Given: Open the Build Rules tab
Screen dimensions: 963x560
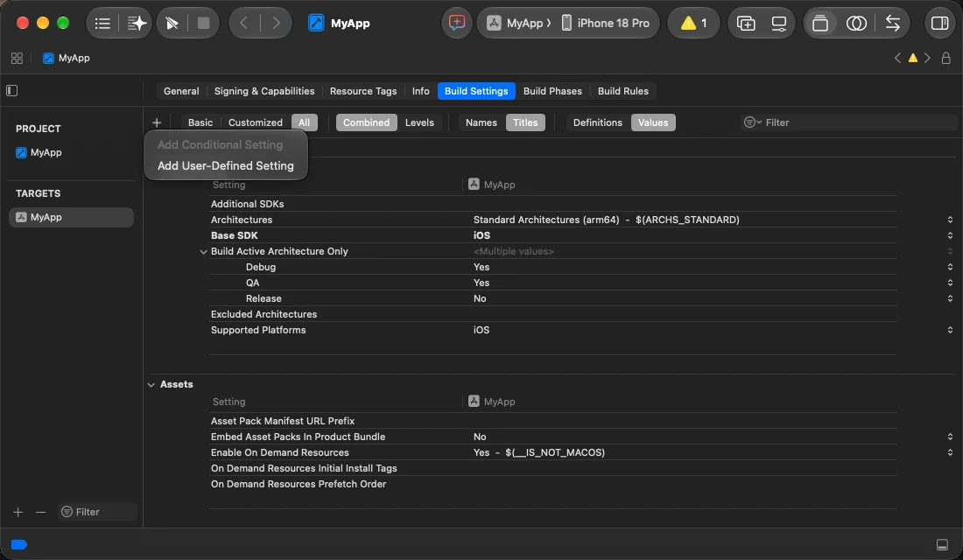Looking at the screenshot, I should click(x=622, y=91).
